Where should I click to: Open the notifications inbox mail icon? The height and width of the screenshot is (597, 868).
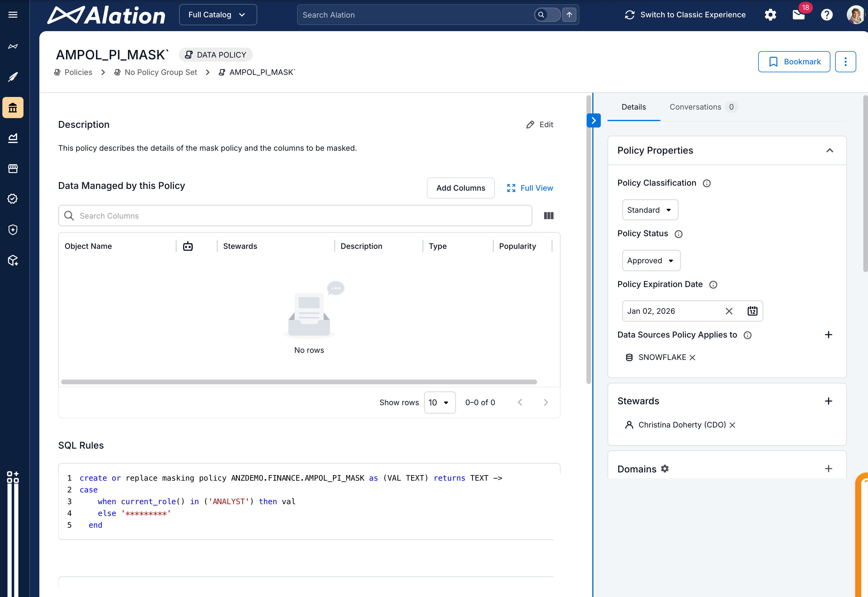click(798, 15)
